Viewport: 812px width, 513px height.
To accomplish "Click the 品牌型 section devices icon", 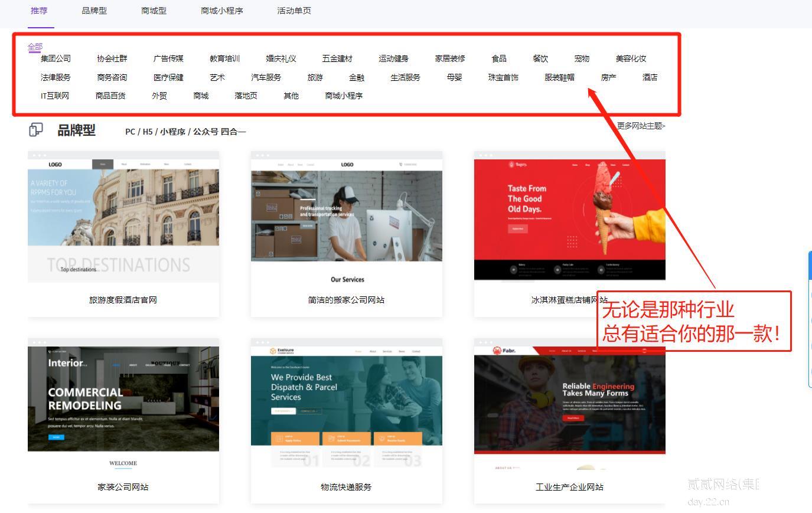I will click(36, 130).
